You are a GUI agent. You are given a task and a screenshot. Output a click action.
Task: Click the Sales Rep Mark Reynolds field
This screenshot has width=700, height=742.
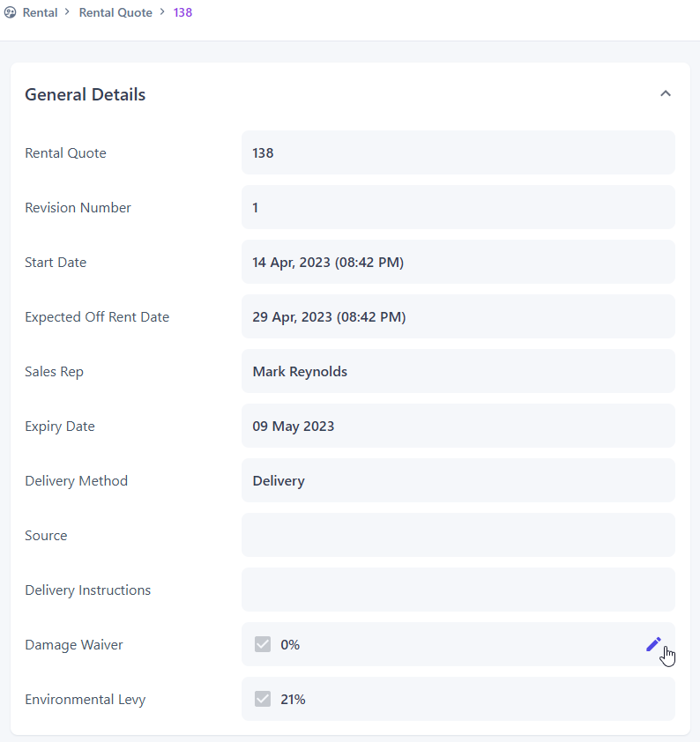[458, 371]
